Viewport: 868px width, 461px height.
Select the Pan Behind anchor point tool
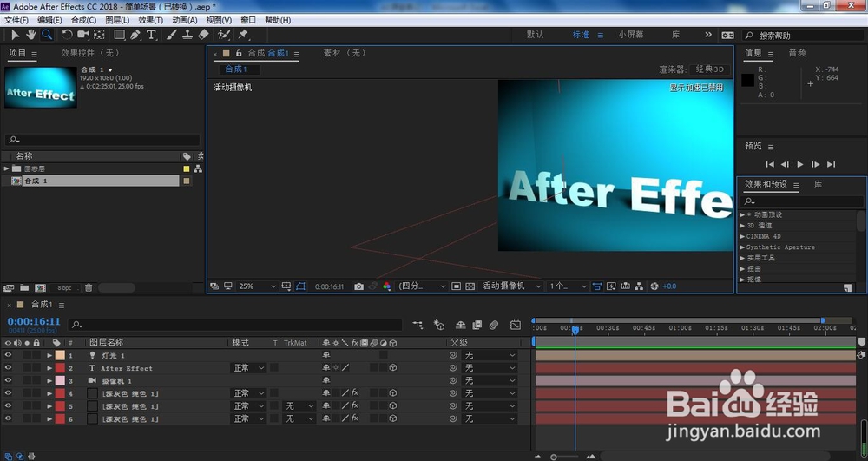point(99,35)
